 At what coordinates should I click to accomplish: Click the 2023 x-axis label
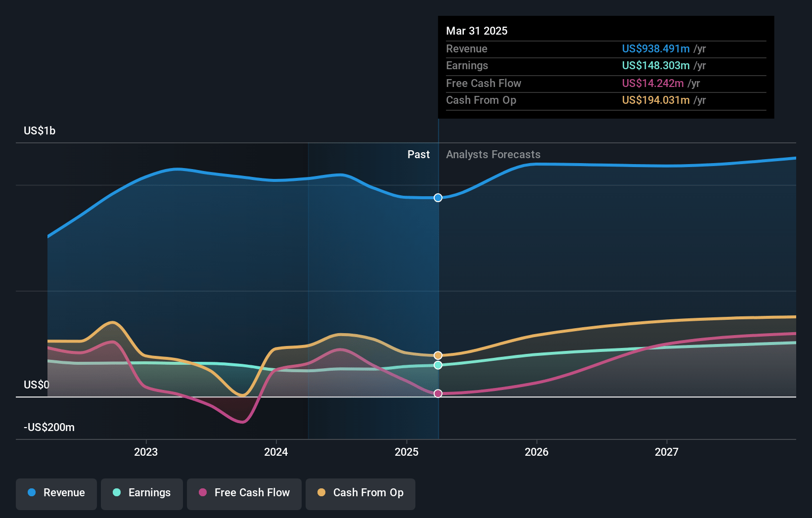(x=146, y=452)
